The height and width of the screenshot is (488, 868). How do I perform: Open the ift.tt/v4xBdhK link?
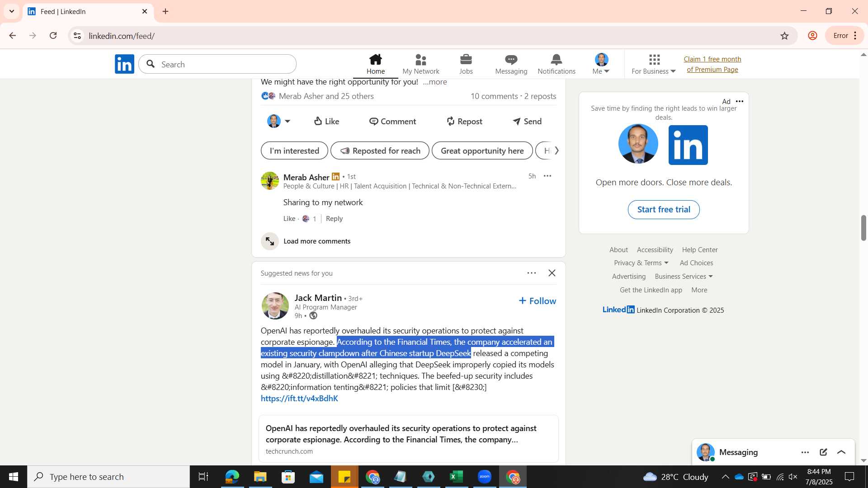(299, 399)
